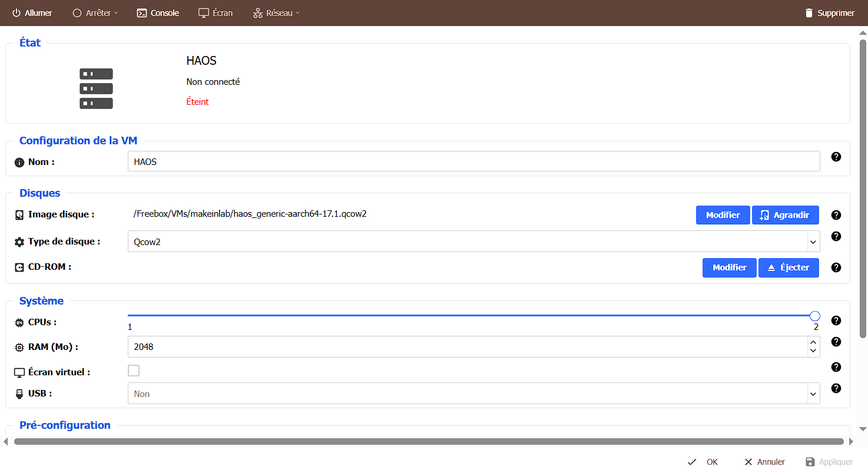Open the Type de disque Qcow2 dropdown
The image size is (868, 476).
[473, 242]
